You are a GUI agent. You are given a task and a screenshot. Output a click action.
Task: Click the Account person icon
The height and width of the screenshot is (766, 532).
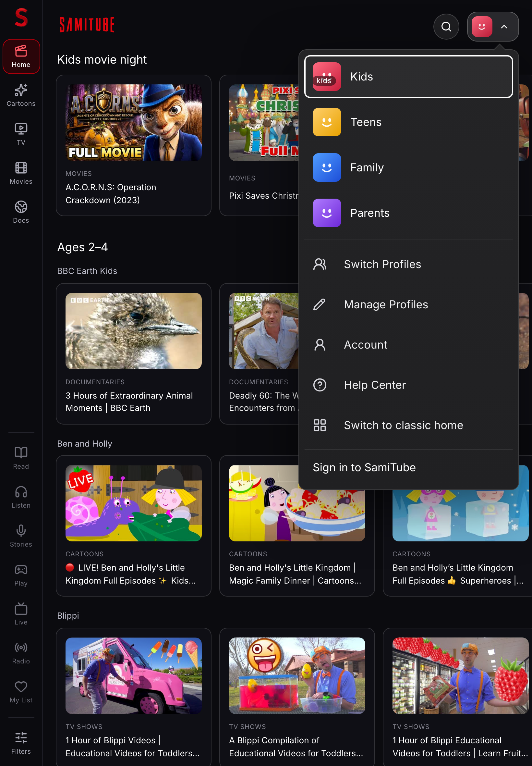coord(320,345)
